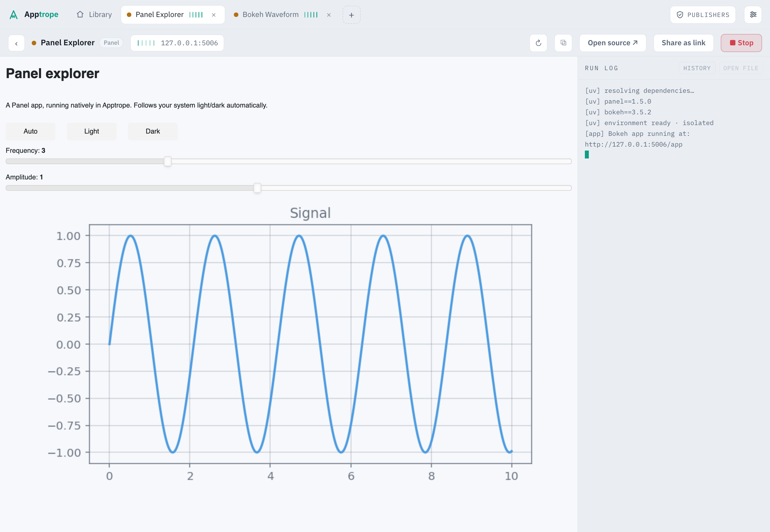Open the settings sliders icon
770x532 pixels.
coord(753,15)
